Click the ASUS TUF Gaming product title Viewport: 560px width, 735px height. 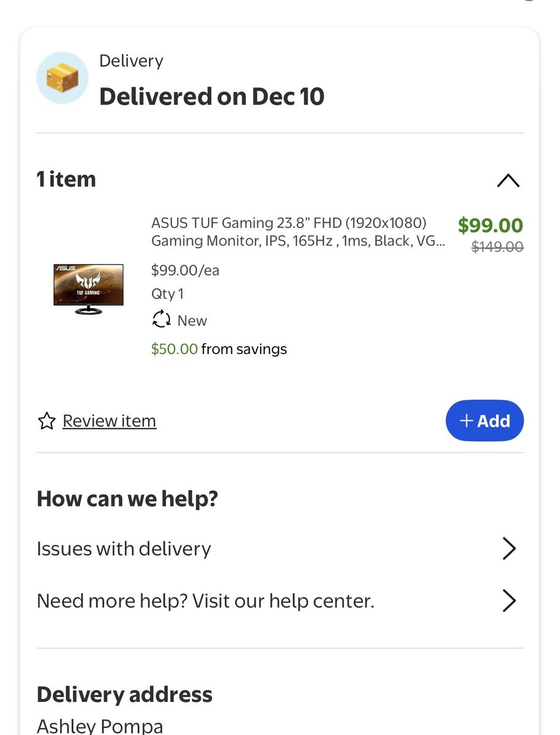click(x=298, y=232)
